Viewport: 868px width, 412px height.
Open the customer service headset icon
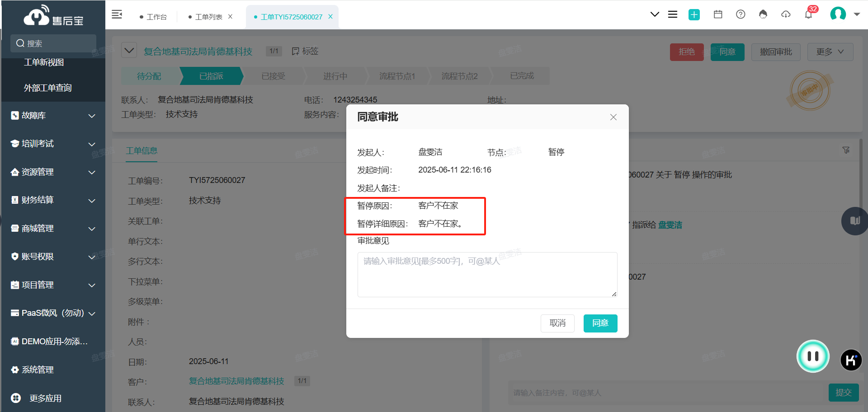click(763, 14)
